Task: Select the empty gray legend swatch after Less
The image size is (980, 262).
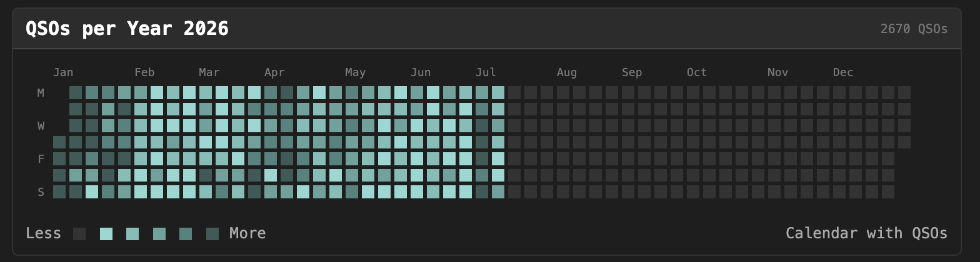Action: 79,234
